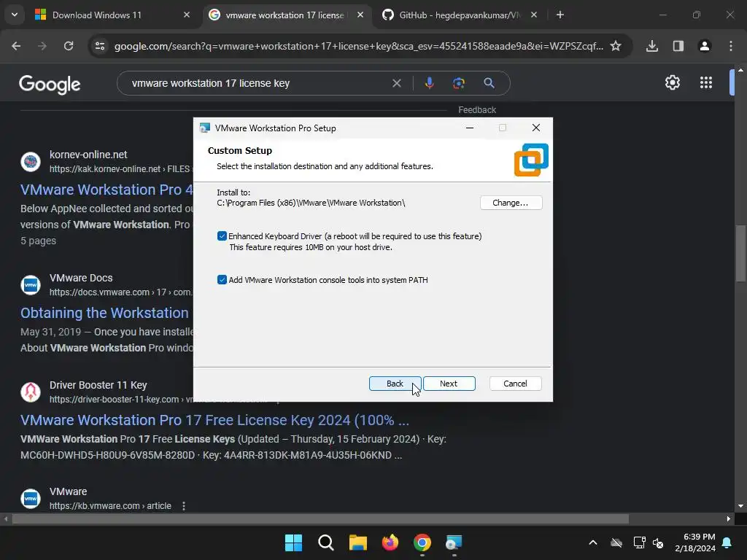Close the Download Windows 11 tab
The height and width of the screenshot is (560, 747).
click(186, 15)
